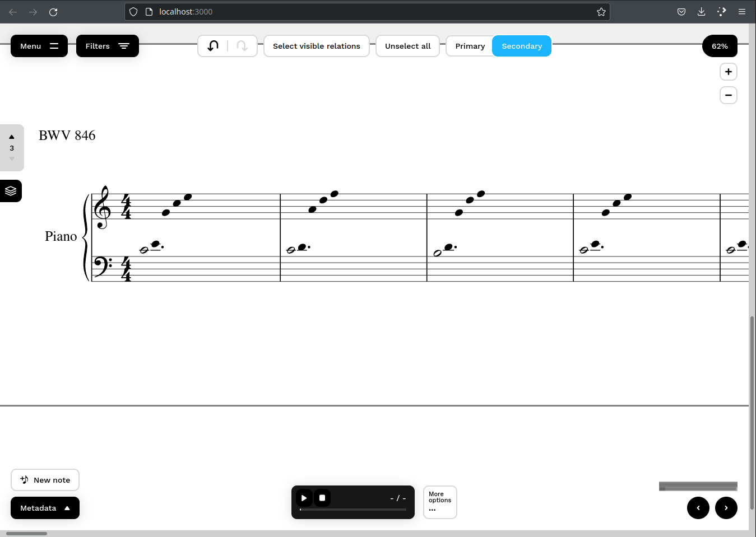756x537 pixels.
Task: Click the BWV 846 title
Action: coord(67,136)
